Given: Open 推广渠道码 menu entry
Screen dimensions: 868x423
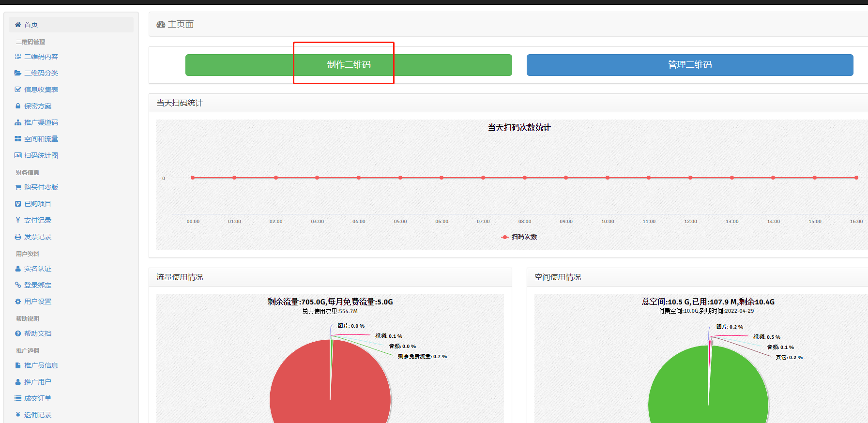Looking at the screenshot, I should click(x=41, y=122).
